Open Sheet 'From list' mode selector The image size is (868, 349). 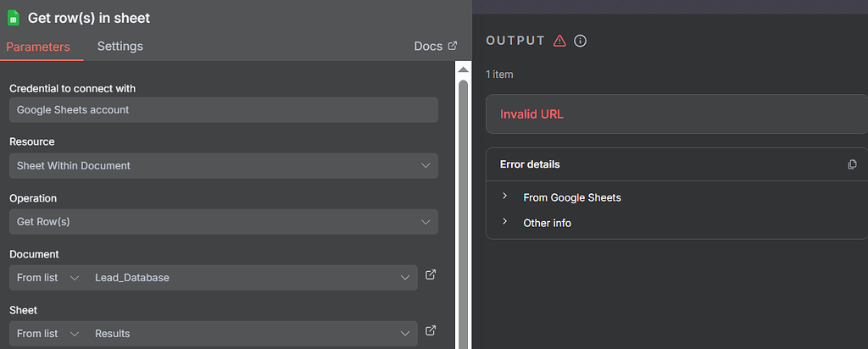tap(47, 334)
